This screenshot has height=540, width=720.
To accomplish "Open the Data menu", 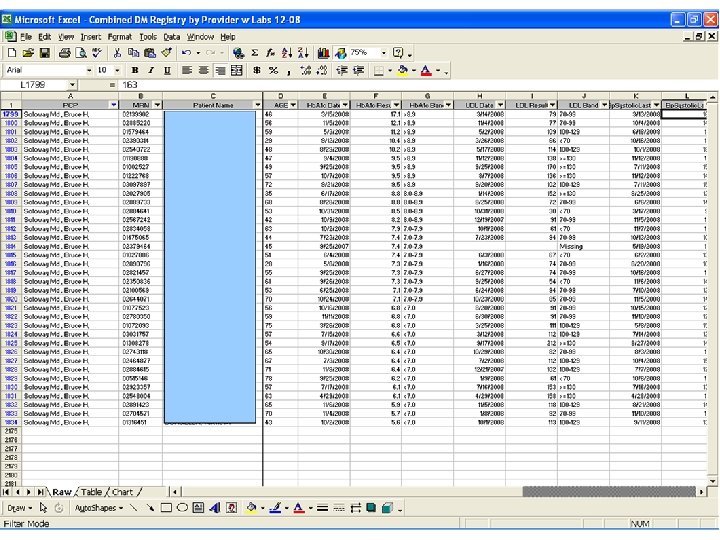I will click(x=171, y=37).
